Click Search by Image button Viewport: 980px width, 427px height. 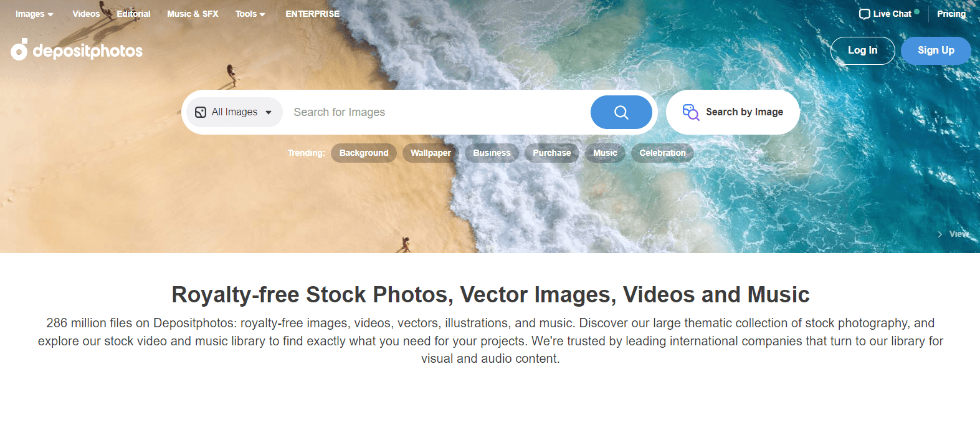[x=733, y=112]
